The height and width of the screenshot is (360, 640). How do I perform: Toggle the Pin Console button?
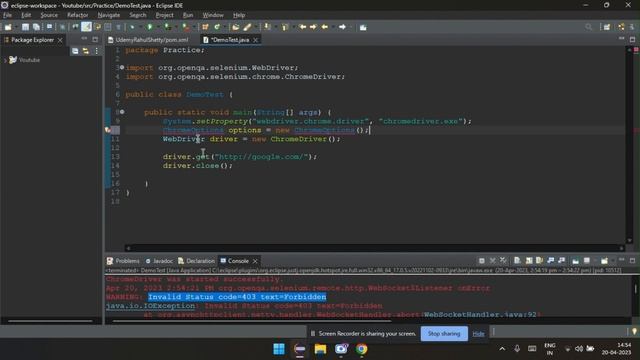(575, 260)
